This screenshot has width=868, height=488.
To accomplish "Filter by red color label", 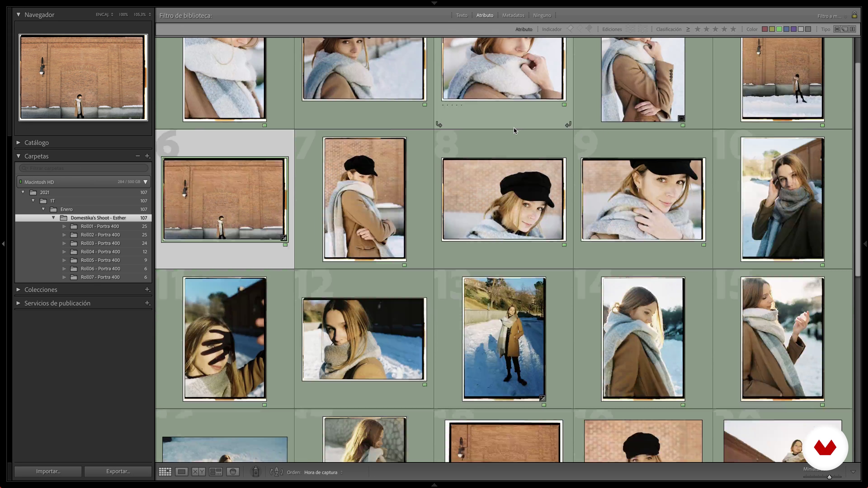I will pos(765,29).
